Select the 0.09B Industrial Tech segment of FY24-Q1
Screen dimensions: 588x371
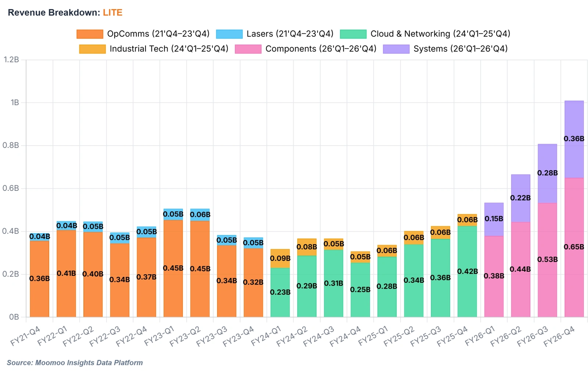[280, 258]
